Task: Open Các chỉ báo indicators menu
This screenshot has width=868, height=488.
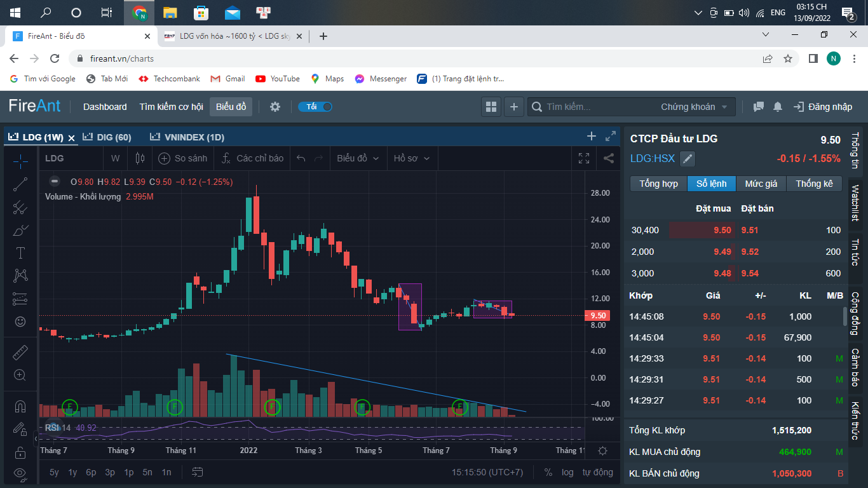Action: [253, 158]
